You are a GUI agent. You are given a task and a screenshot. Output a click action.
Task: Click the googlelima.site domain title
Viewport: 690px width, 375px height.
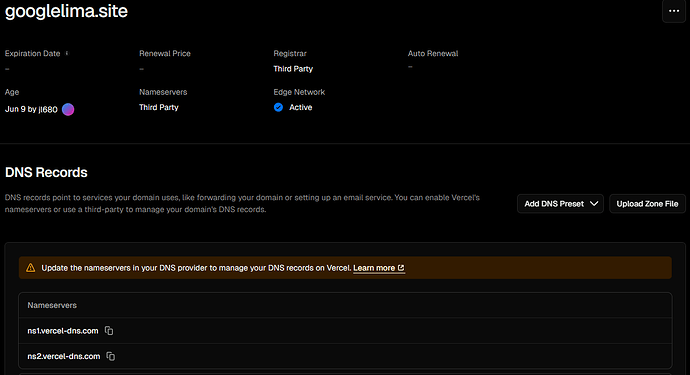pyautogui.click(x=66, y=11)
